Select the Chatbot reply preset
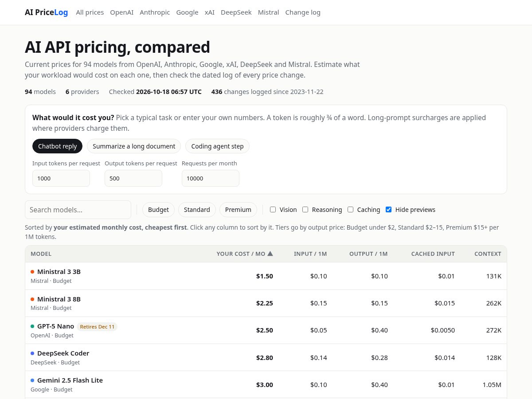The image size is (532, 399). (x=57, y=146)
